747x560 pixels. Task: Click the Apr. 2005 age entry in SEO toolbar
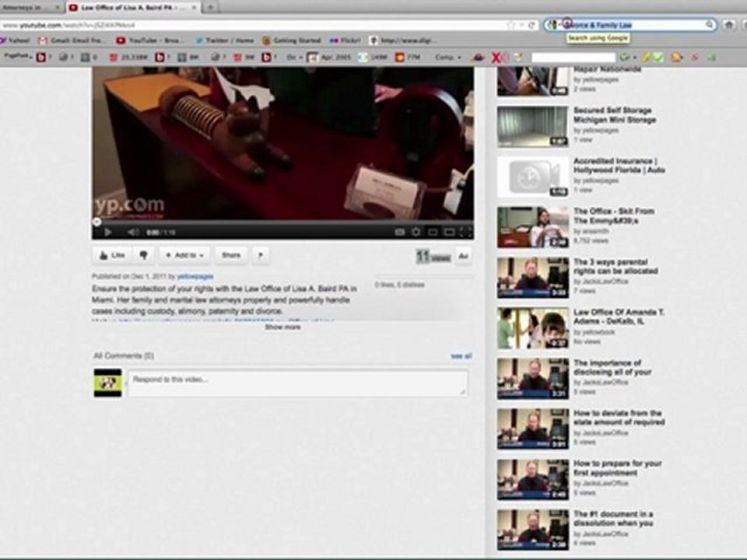click(329, 57)
